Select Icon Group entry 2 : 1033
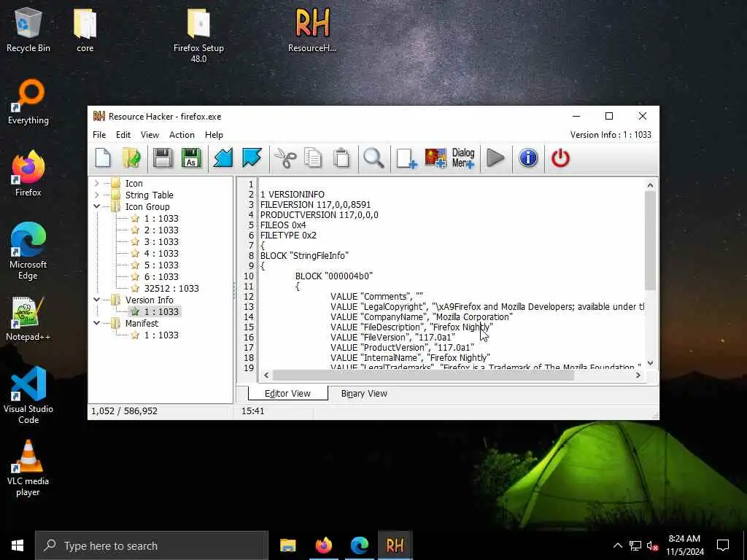This screenshot has width=747, height=560. (161, 230)
